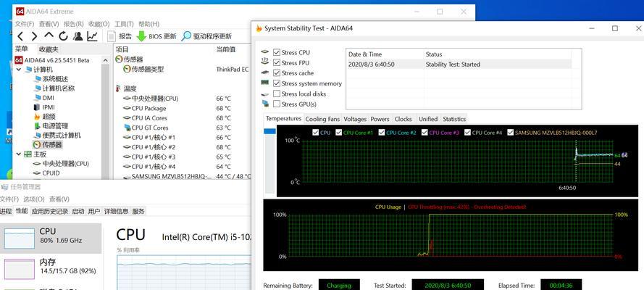644x290 pixels.
Task: Toggle the CPU Core #3 graph checkbox
Action: (x=425, y=133)
